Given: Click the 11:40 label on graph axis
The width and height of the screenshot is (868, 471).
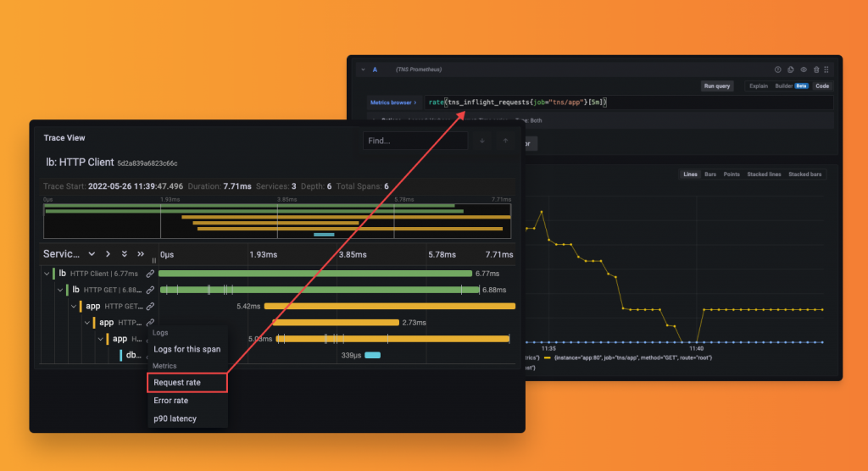Looking at the screenshot, I should tap(697, 349).
